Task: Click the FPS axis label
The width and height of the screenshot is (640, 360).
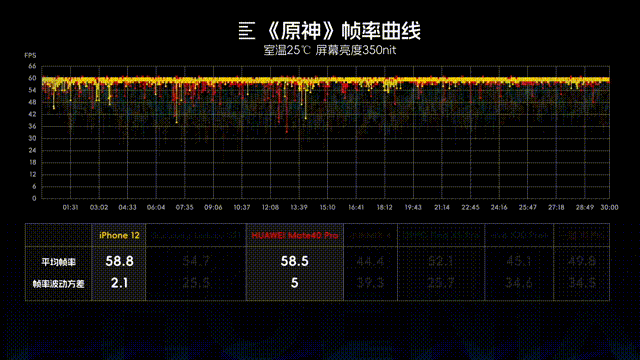Action: (x=31, y=56)
